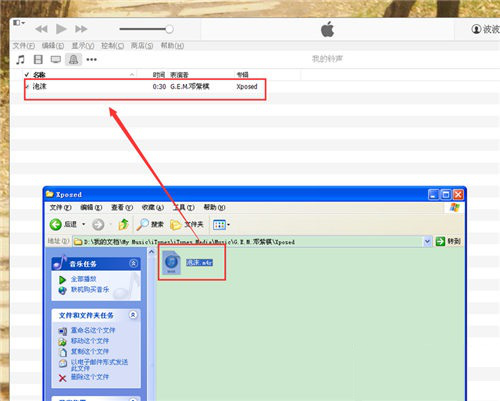The image size is (500, 401).
Task: Select the Tones bell icon
Action: click(73, 60)
